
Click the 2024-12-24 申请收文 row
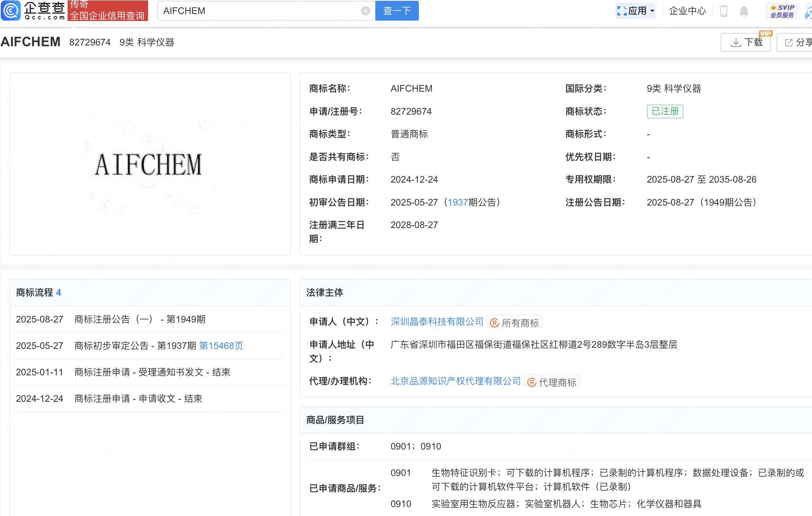[150, 399]
